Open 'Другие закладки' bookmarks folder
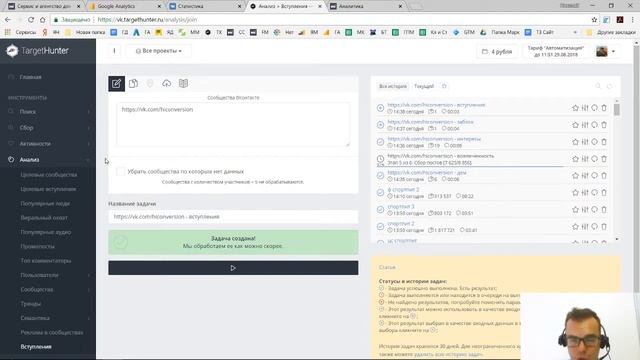The image size is (640, 360). tap(611, 32)
